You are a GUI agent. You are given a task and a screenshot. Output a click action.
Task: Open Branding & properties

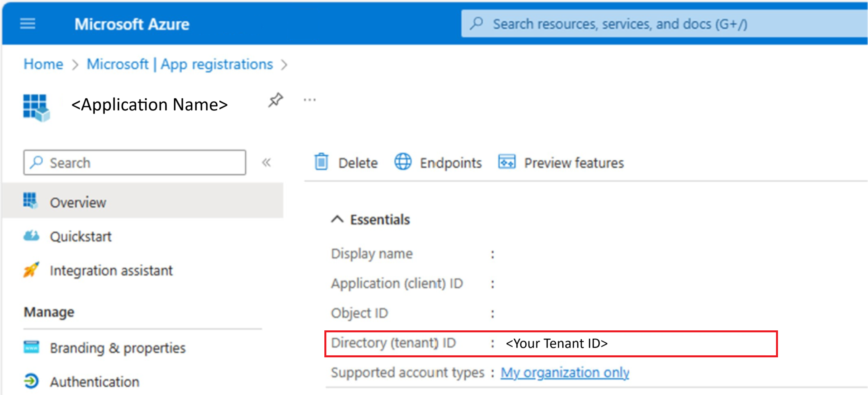pos(117,348)
